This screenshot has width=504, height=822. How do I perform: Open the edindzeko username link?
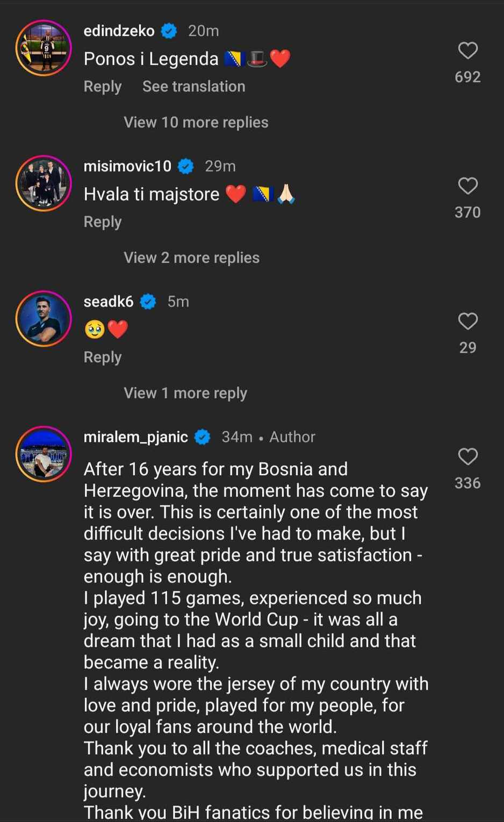119,31
